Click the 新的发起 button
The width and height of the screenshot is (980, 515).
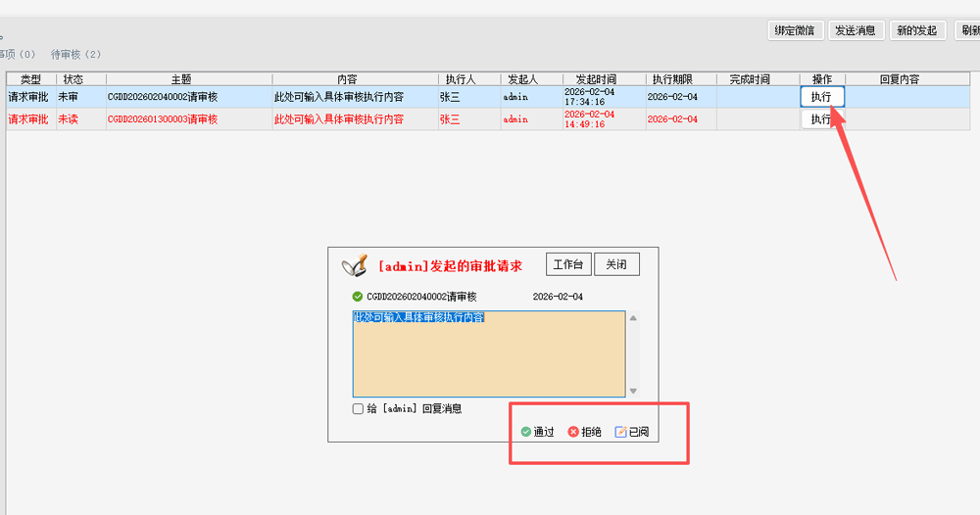[x=917, y=30]
